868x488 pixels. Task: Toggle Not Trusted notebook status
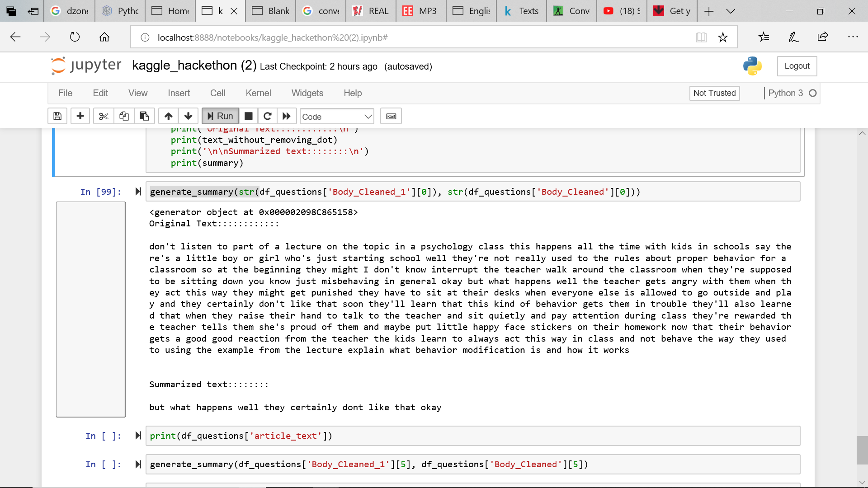point(714,93)
